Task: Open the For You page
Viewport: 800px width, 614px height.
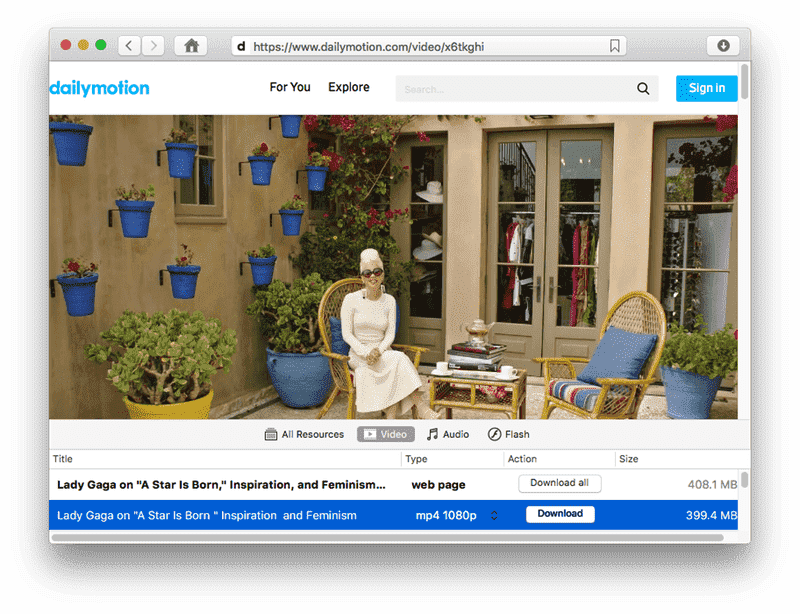Action: point(290,88)
